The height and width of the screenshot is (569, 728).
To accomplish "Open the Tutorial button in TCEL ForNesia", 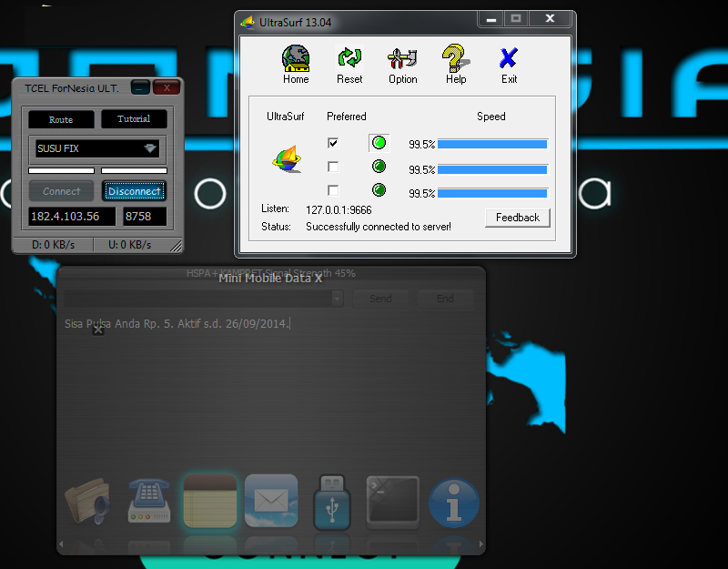I will point(134,119).
